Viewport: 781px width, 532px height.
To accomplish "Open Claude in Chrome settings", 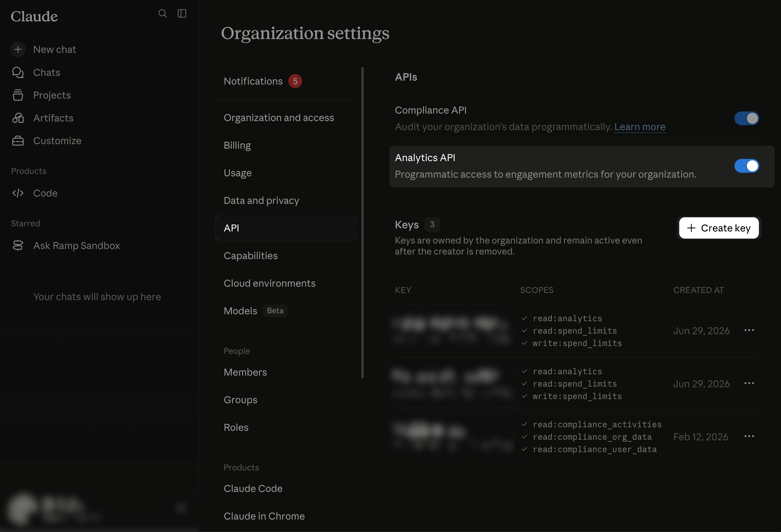I will pos(286,516).
